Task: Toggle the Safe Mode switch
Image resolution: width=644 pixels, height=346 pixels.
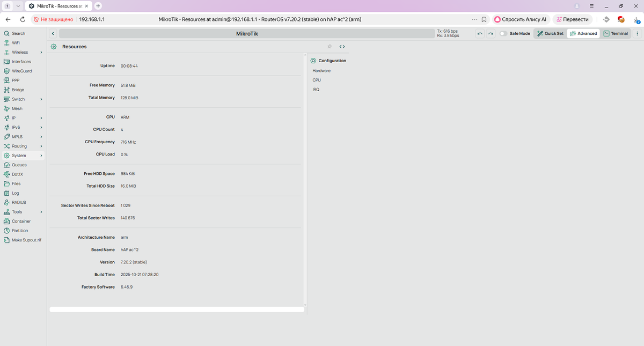Action: [503, 33]
